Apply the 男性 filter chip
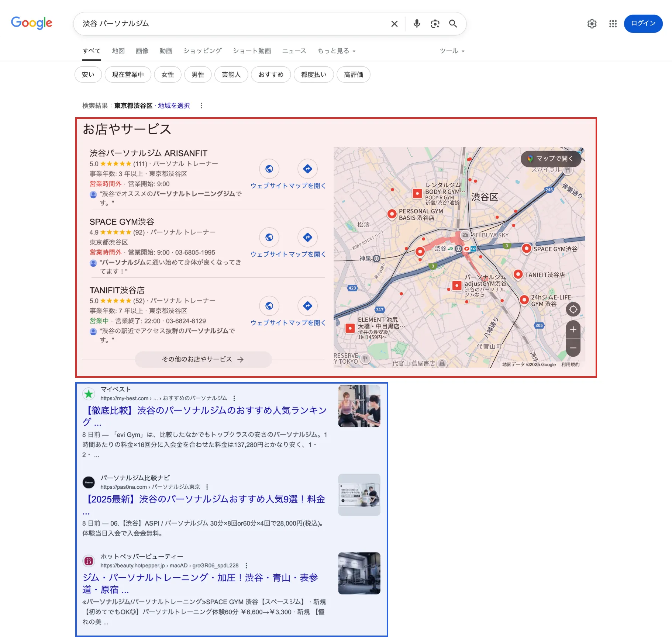Viewport: 672px width, 637px height. click(x=198, y=75)
